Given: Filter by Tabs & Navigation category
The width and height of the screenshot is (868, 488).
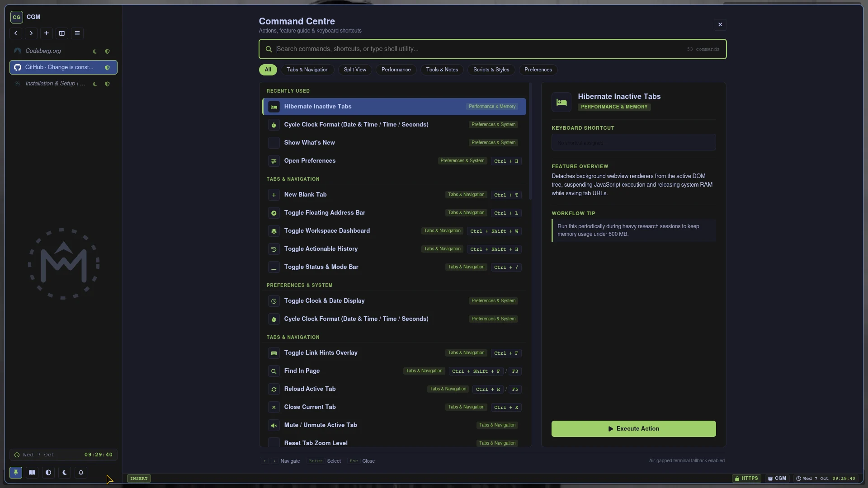Looking at the screenshot, I should pyautogui.click(x=307, y=70).
